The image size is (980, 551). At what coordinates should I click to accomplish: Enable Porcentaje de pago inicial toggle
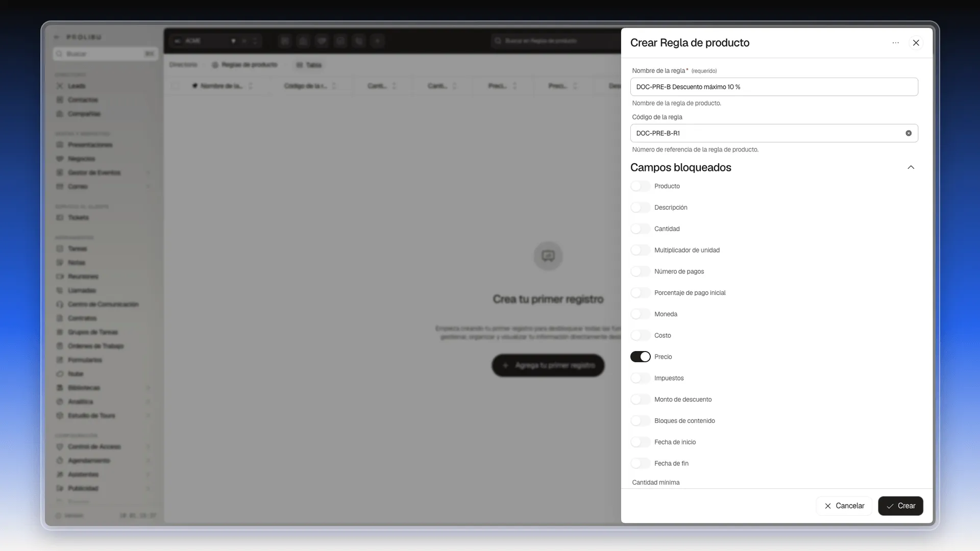(x=640, y=293)
